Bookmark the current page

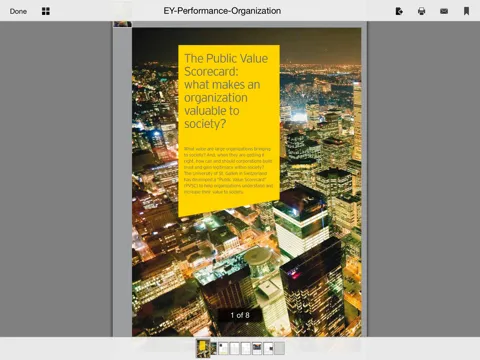coord(466,11)
